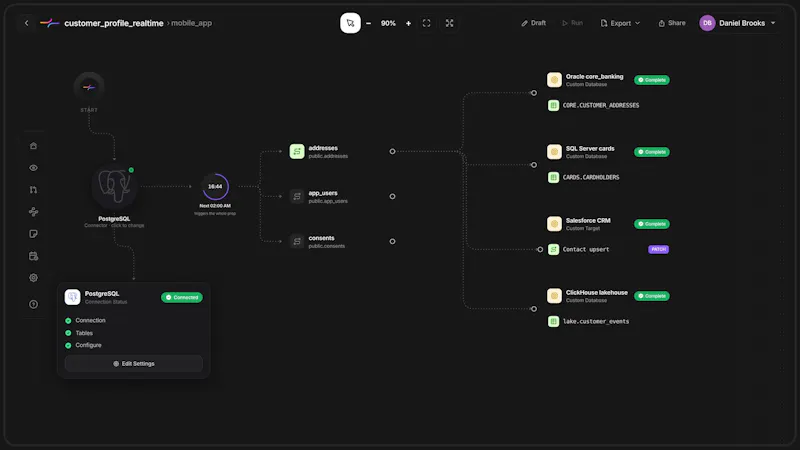Click Complete badge for ClickHouse lakehouse

point(652,296)
